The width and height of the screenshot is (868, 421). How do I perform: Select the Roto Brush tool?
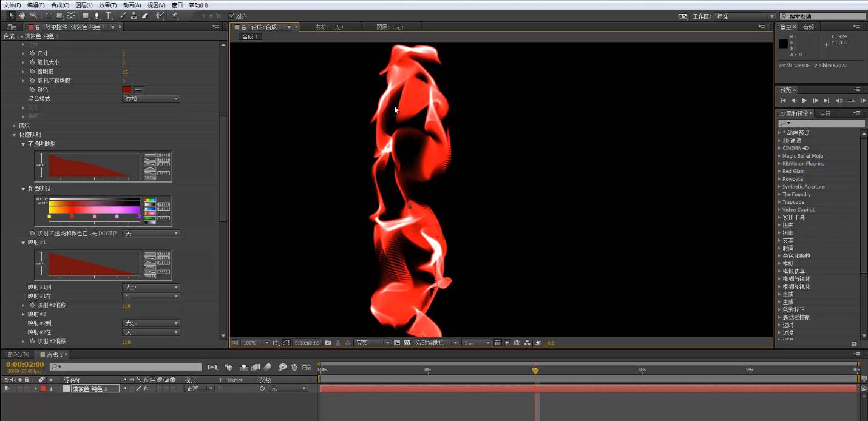[160, 15]
